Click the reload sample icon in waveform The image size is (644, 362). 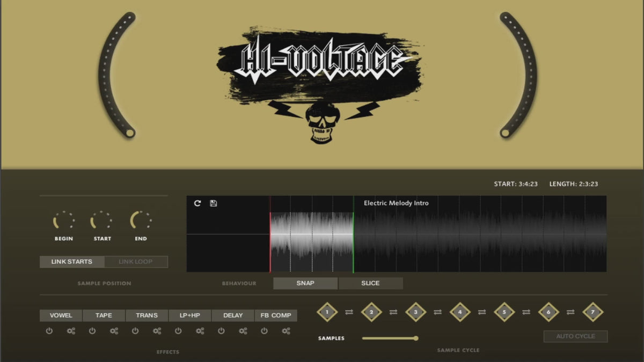pos(197,203)
